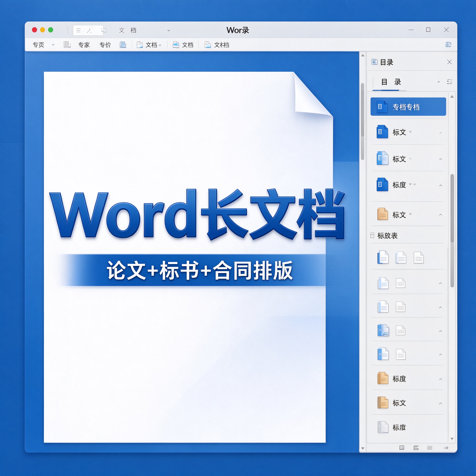Click the three-lines icon in the panel footer
This screenshot has width=476, height=476.
click(430, 448)
